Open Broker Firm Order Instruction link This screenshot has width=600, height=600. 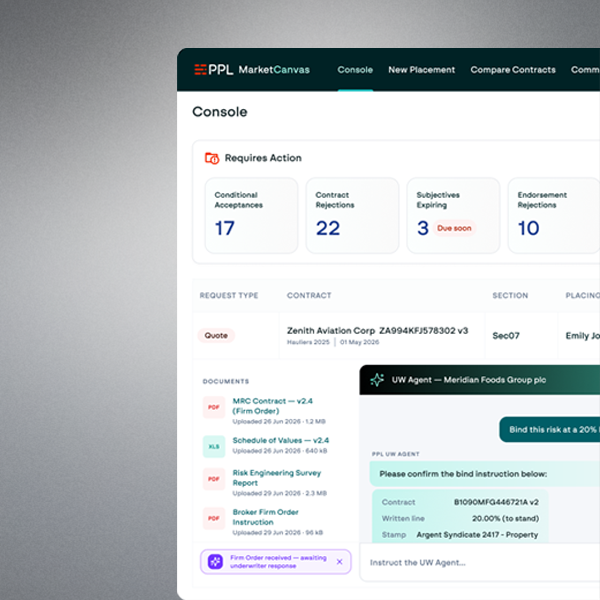point(266,517)
